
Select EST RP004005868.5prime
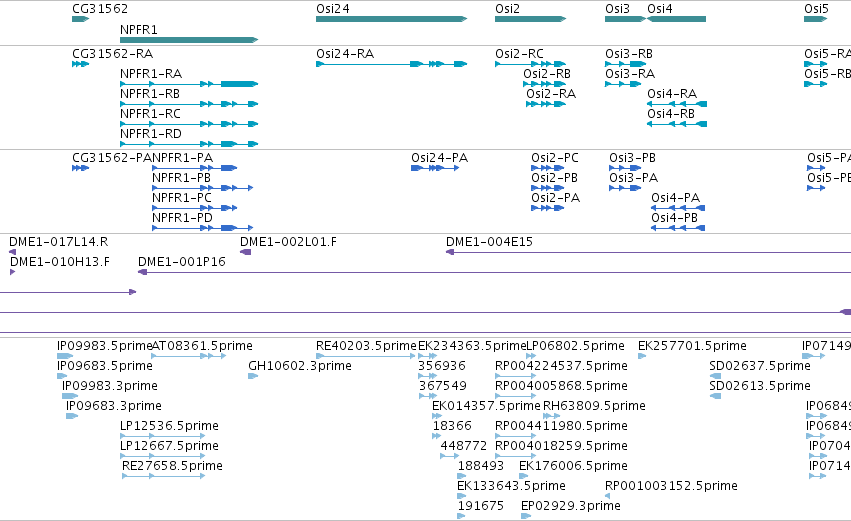coord(561,386)
